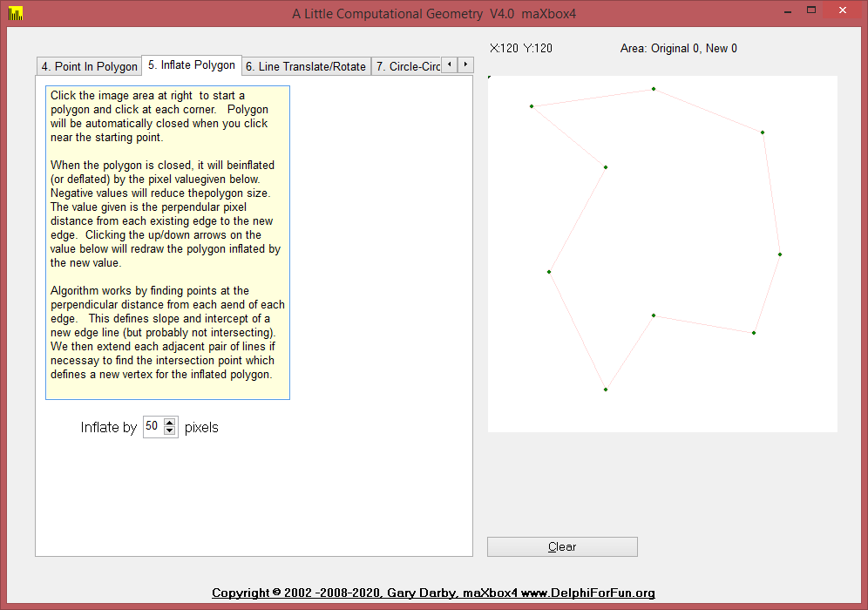Click the rightmost polygon vertex dot
Screen dimensions: 868x610
(x=780, y=254)
